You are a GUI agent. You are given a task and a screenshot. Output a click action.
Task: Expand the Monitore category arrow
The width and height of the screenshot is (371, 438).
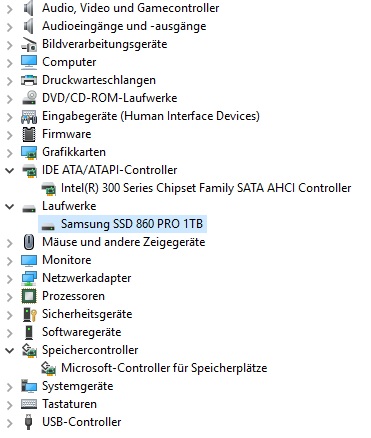tap(10, 260)
